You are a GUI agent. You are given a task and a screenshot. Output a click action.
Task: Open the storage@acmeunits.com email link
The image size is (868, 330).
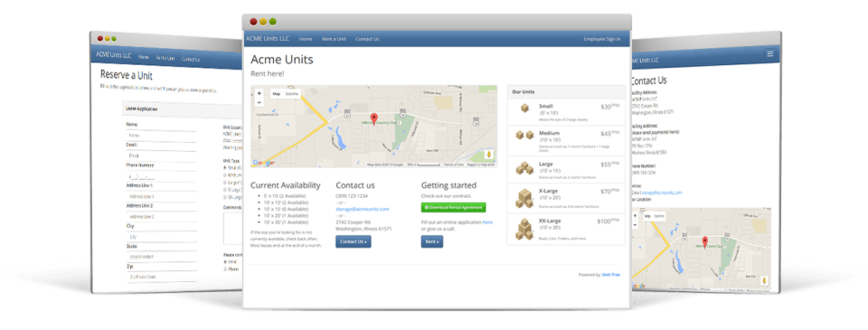(362, 209)
